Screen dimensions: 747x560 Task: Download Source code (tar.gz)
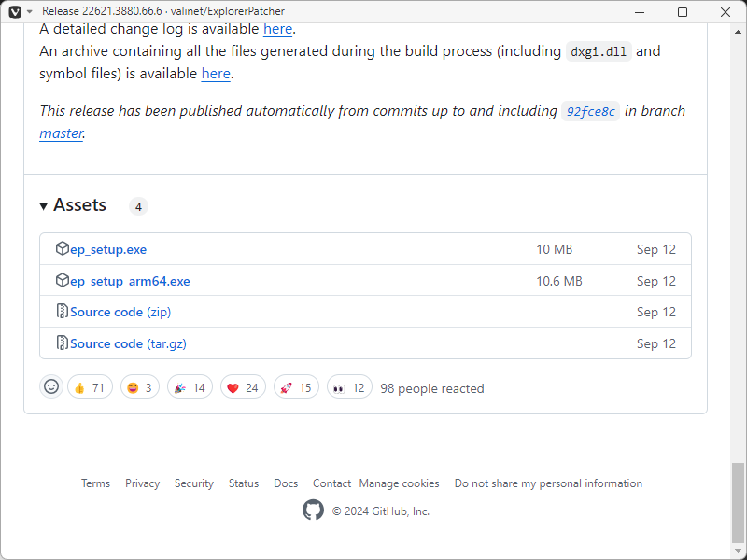[x=128, y=343]
